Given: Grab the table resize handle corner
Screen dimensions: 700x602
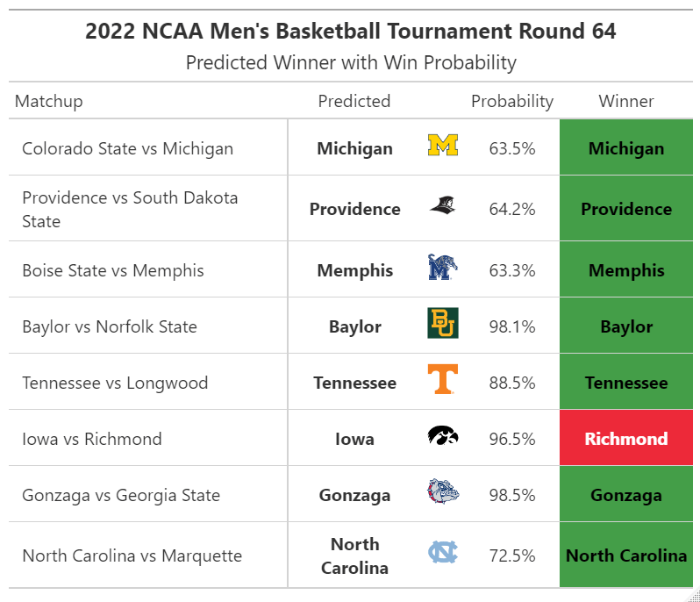Looking at the screenshot, I should [694, 596].
